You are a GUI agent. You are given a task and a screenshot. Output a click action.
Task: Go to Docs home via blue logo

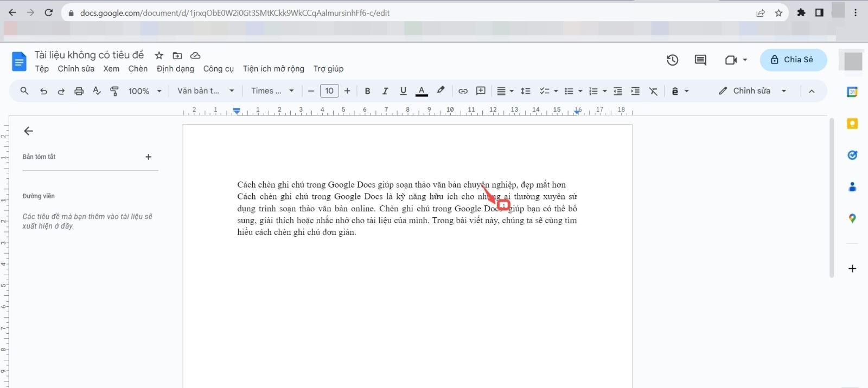[x=19, y=62]
